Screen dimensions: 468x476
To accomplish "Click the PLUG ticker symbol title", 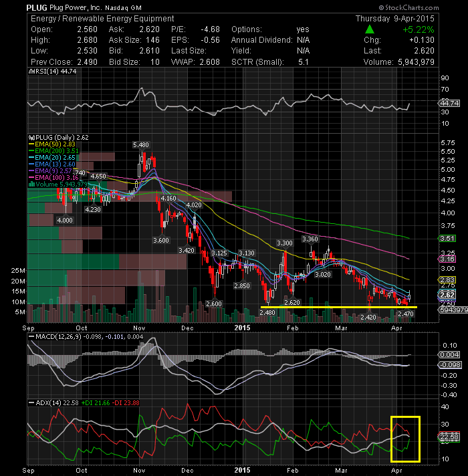I will coord(37,8).
